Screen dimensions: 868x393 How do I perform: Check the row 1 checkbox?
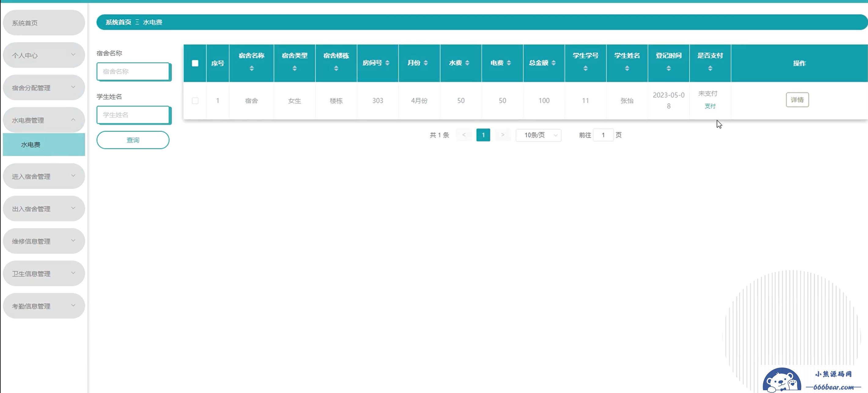tap(195, 100)
